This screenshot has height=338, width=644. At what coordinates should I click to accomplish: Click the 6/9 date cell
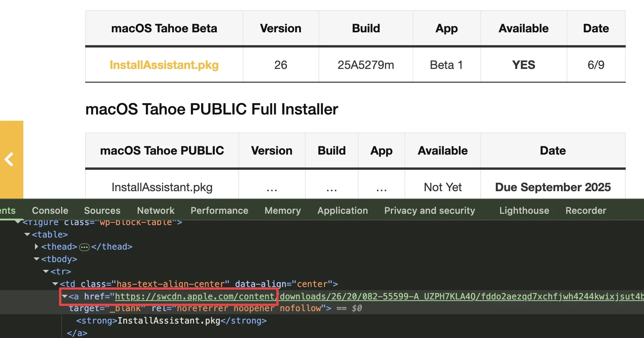[x=596, y=65]
